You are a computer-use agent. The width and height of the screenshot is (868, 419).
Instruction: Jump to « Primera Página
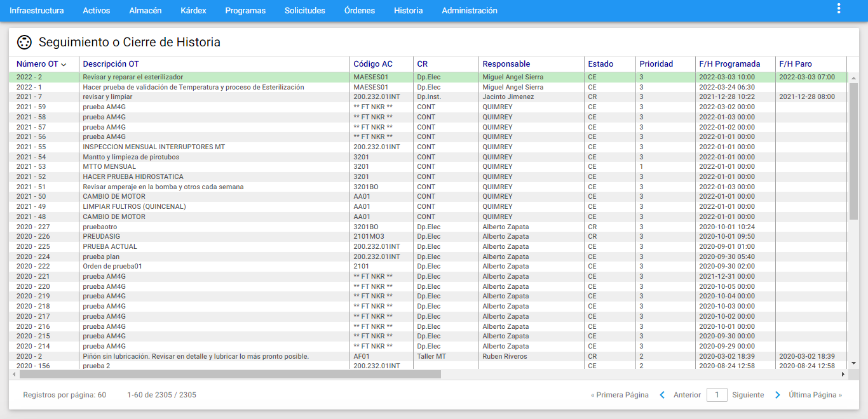click(620, 395)
